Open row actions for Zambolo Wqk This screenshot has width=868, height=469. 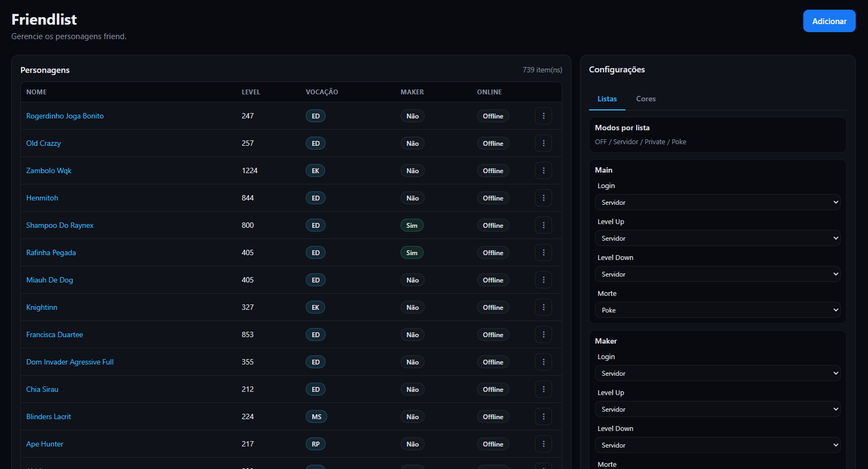pyautogui.click(x=544, y=170)
